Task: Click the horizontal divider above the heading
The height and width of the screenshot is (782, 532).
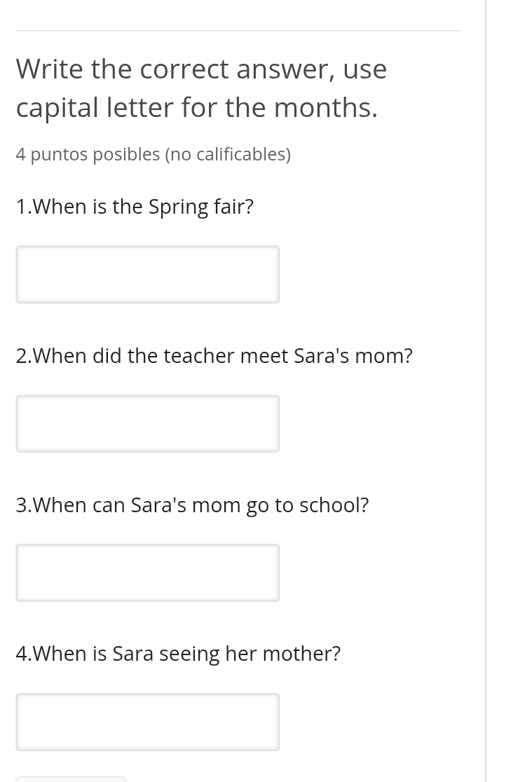Action: (238, 31)
